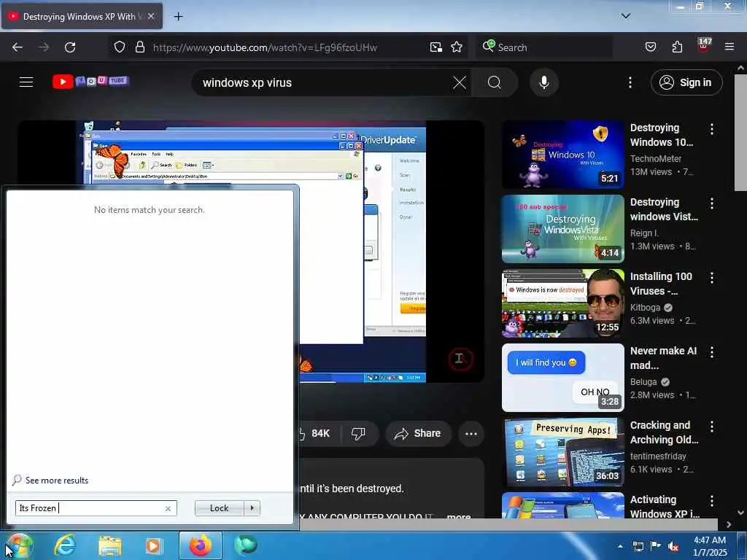Open options menu for Destroying windows Vista video
This screenshot has width=747, height=560.
tap(712, 203)
